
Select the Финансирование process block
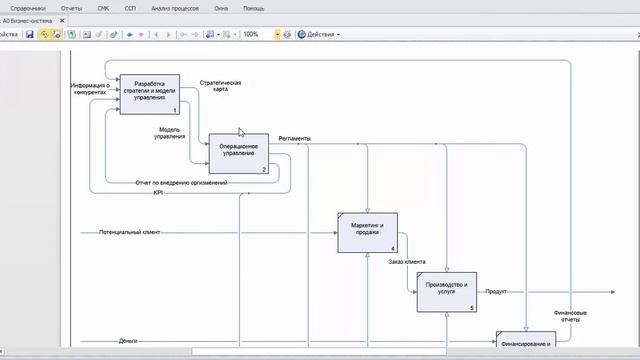pos(526,340)
